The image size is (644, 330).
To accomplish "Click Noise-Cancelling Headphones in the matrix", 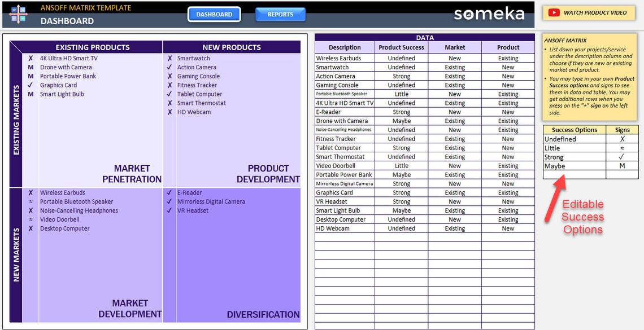I will 79,211.
